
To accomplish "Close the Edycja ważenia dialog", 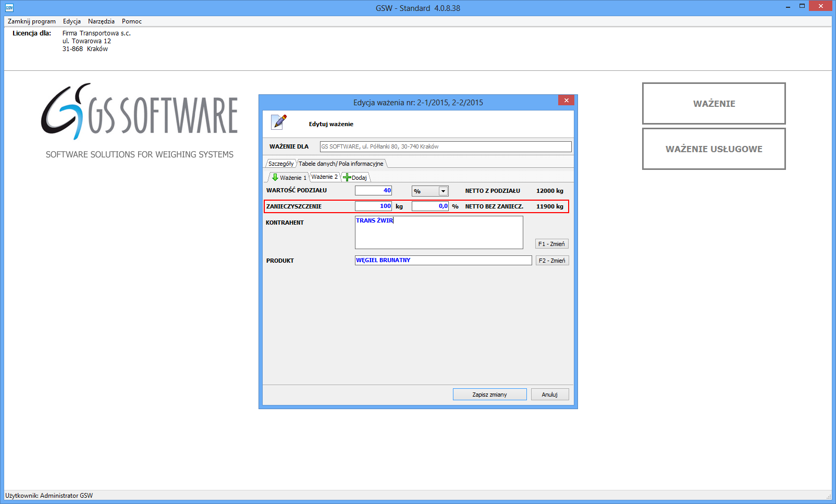I will [x=566, y=101].
